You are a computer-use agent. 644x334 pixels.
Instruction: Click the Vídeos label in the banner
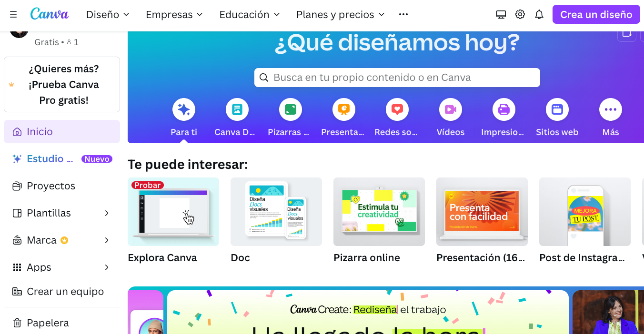451,132
